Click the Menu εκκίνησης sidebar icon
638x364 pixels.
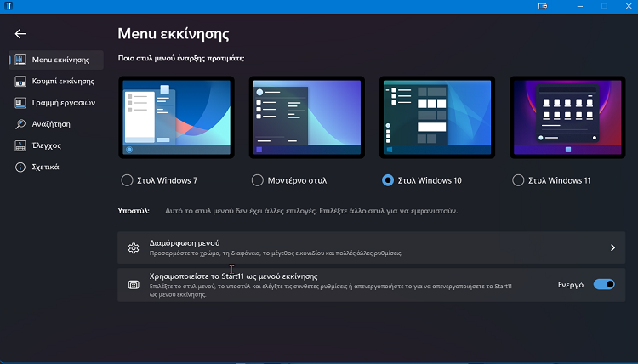tap(20, 60)
